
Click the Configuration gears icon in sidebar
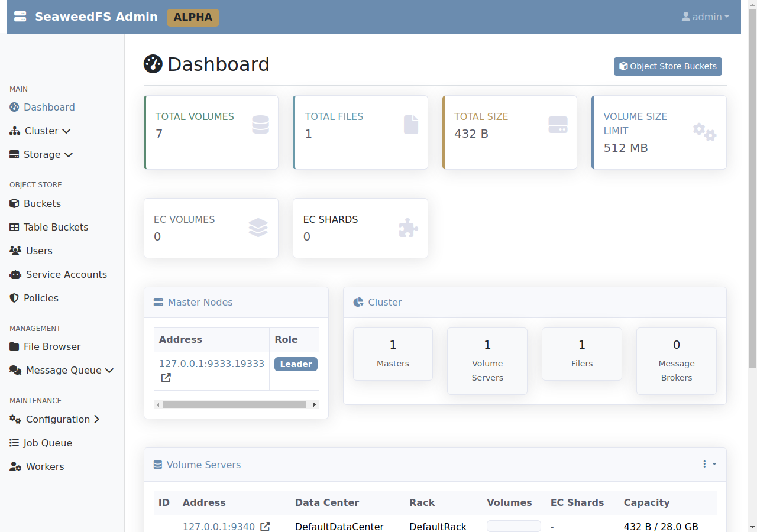[15, 419]
